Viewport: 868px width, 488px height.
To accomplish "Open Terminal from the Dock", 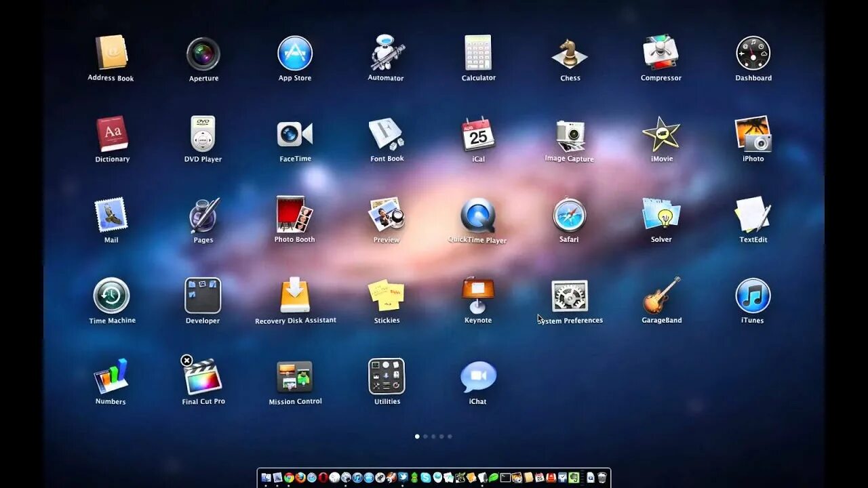I will click(505, 478).
